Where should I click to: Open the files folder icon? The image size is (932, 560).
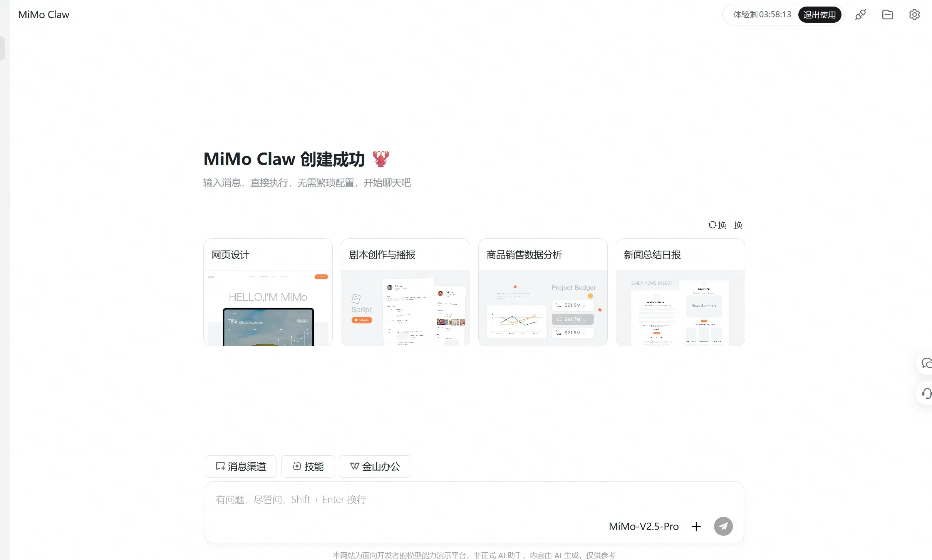887,15
